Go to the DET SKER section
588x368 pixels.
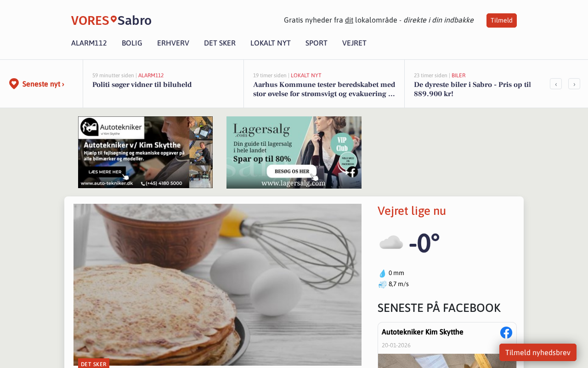click(x=220, y=43)
